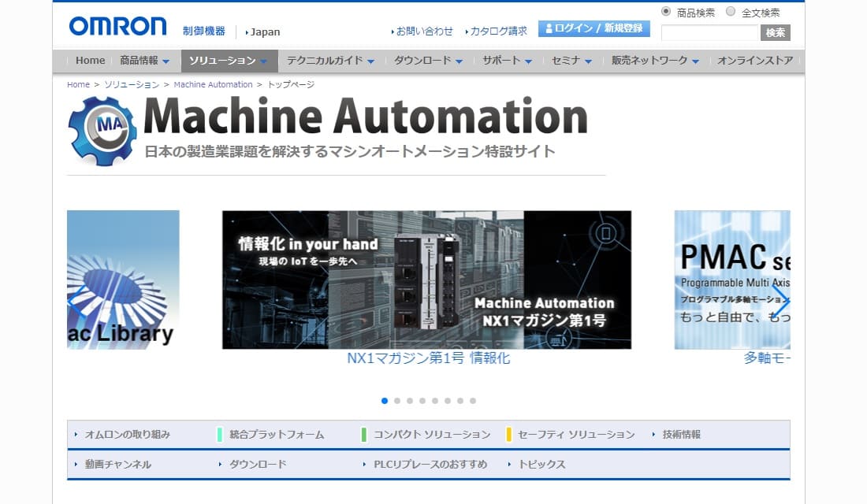
Task: Select the 商品検索 radio button
Action: 666,12
